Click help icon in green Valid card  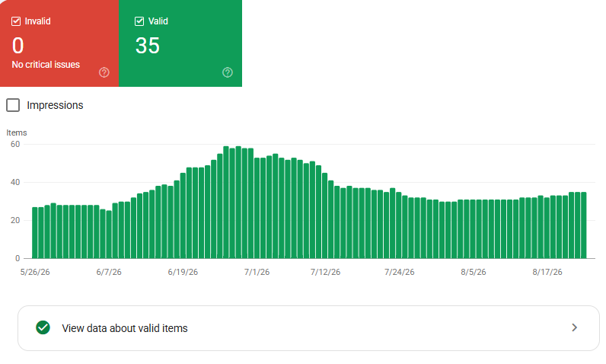[228, 72]
